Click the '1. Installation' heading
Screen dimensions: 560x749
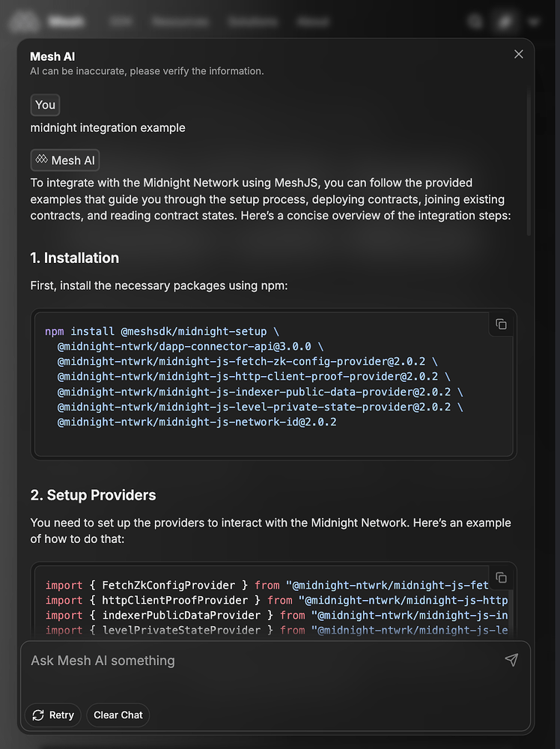(74, 258)
